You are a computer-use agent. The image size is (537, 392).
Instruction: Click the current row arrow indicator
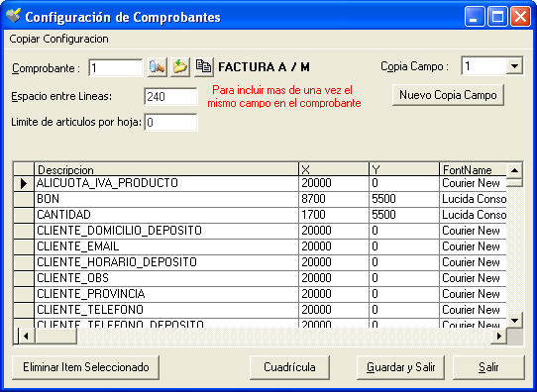[x=24, y=184]
